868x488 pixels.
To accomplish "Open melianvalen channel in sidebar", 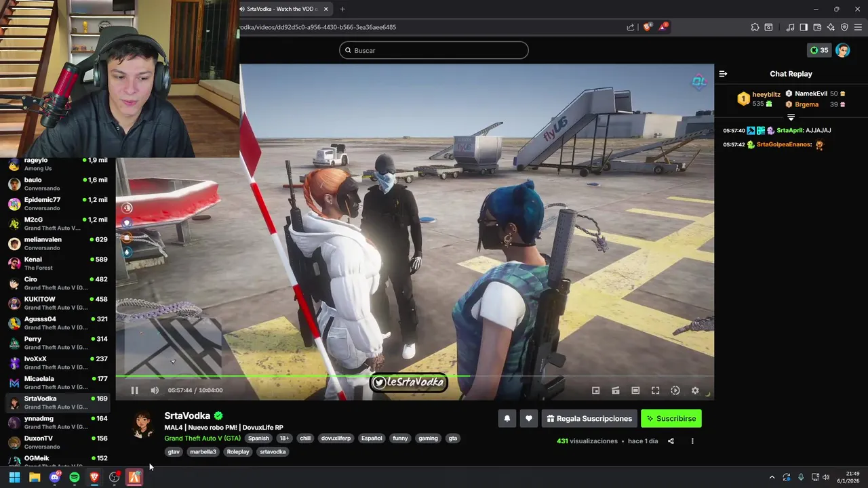I will (58, 243).
